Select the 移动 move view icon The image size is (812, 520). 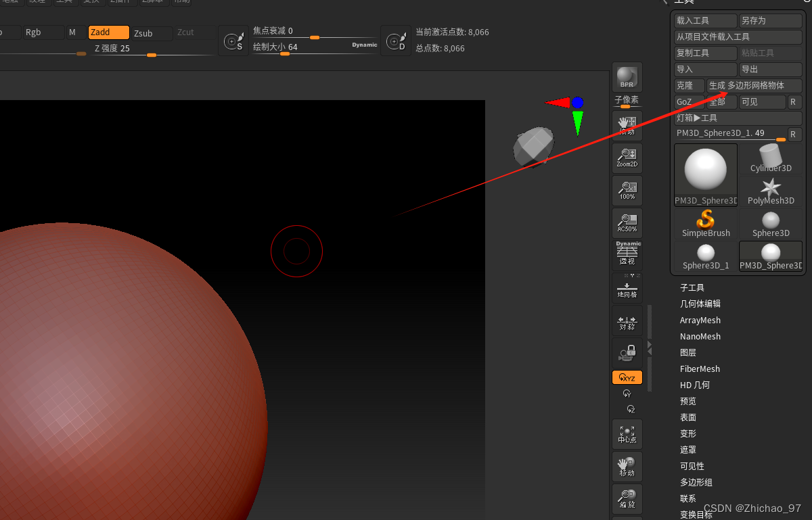coord(627,467)
